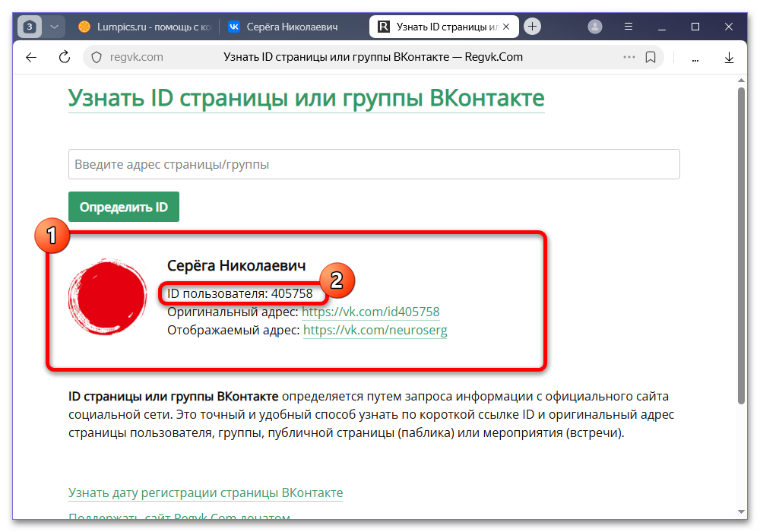
Task: Click the tab counter icon showing 3
Action: click(30, 27)
